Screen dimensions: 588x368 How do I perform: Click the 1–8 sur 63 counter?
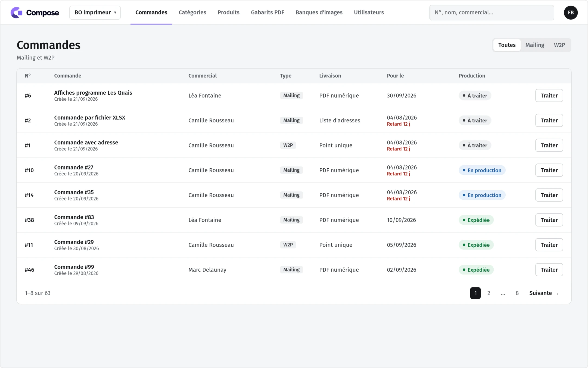pos(38,293)
